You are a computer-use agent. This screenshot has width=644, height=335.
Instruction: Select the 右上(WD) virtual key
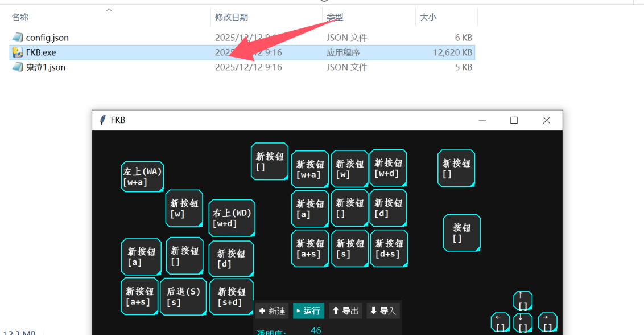coord(232,218)
